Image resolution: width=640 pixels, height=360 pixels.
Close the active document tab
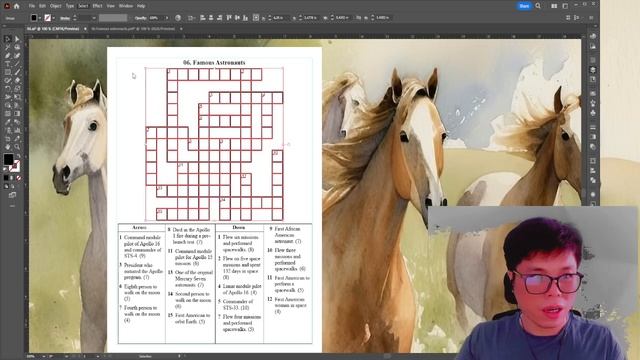85,29
